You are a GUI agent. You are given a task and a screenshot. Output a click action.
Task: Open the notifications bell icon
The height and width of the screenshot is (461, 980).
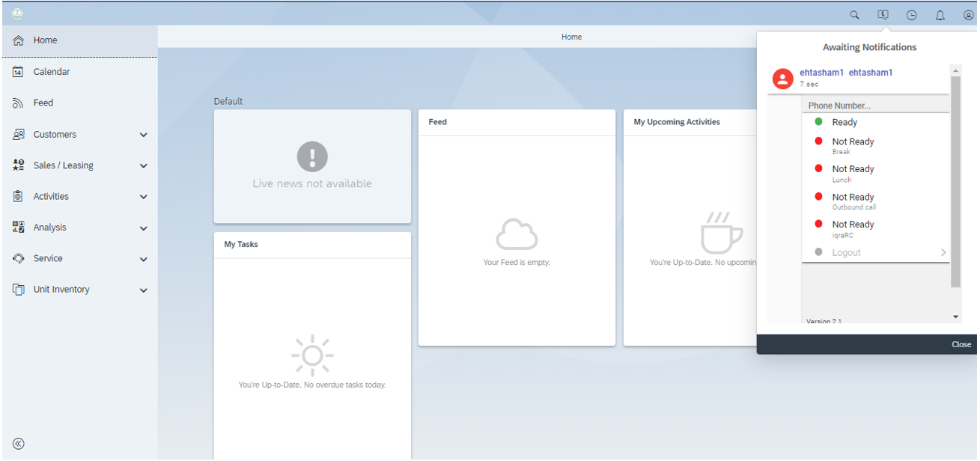940,15
